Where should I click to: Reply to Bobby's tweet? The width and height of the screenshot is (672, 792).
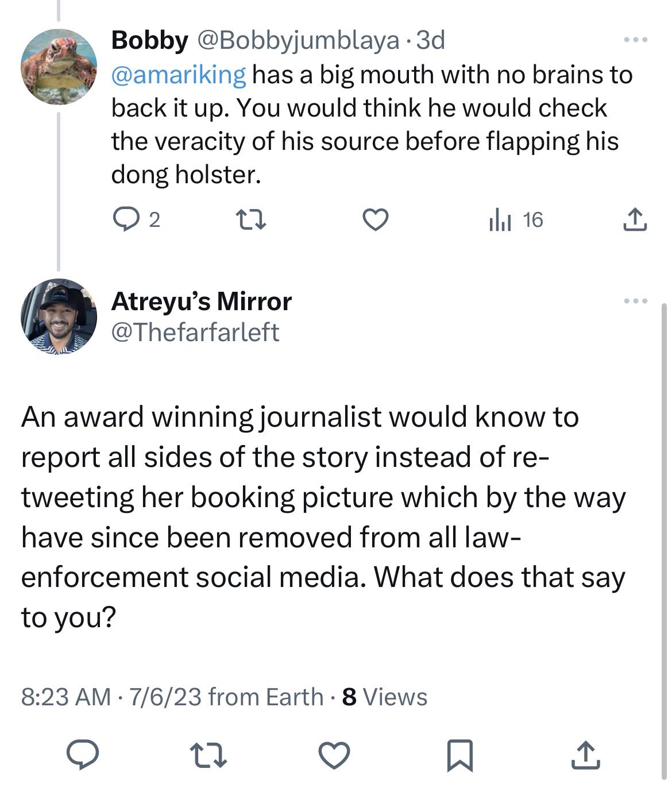point(123,219)
